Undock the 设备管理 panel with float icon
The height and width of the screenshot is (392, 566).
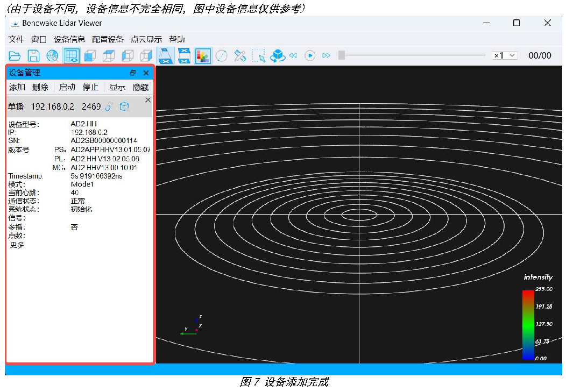click(133, 73)
